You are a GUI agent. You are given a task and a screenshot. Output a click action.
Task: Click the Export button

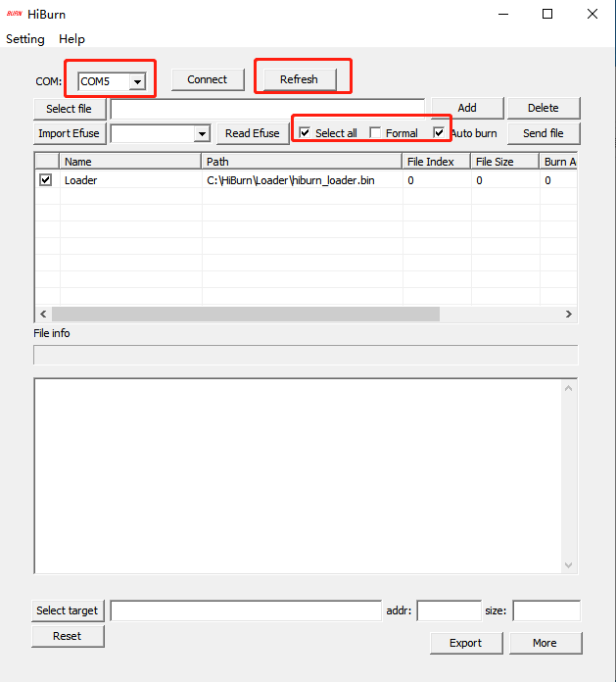[x=465, y=643]
